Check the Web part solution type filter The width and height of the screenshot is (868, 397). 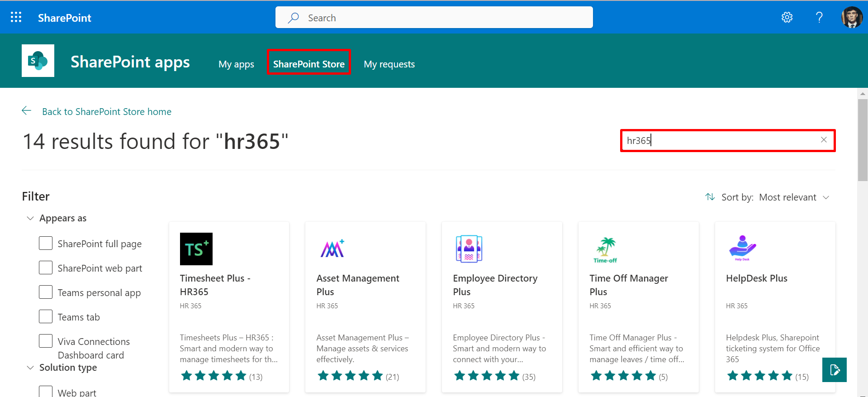[46, 392]
